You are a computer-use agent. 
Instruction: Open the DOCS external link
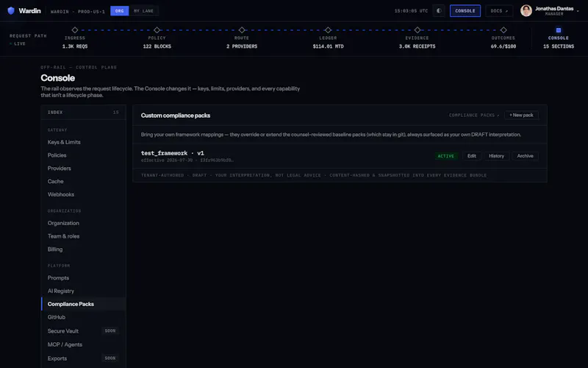(x=499, y=11)
